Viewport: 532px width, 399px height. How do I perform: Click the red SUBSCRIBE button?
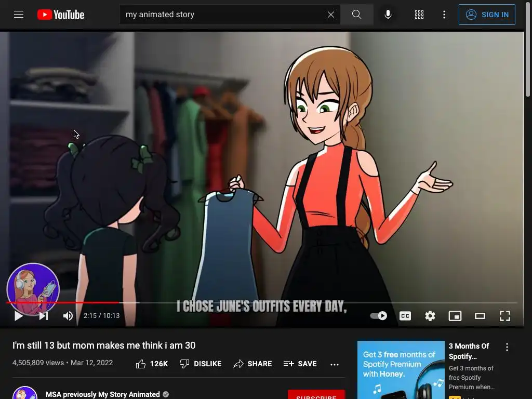[x=316, y=395]
